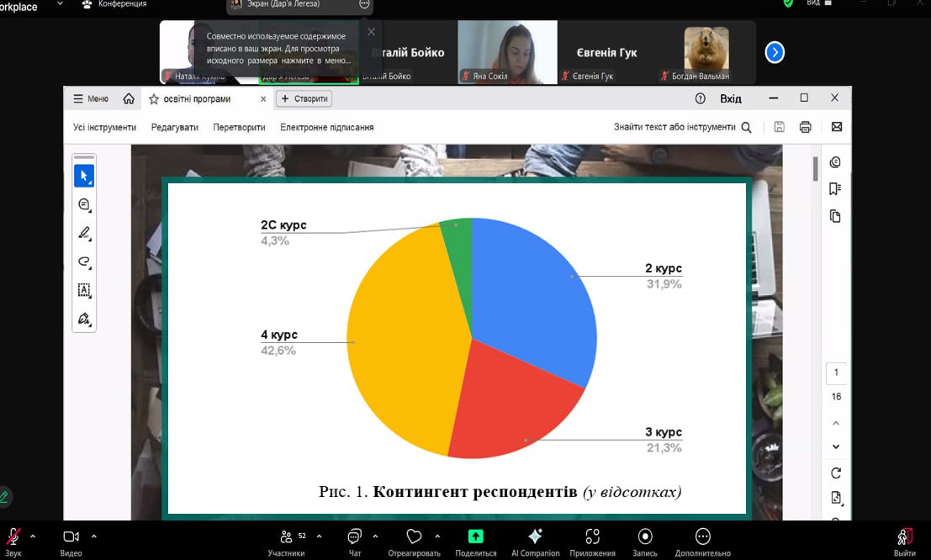Click the Знайти текст або інструменти field
This screenshot has height=560, width=931.
tap(674, 127)
